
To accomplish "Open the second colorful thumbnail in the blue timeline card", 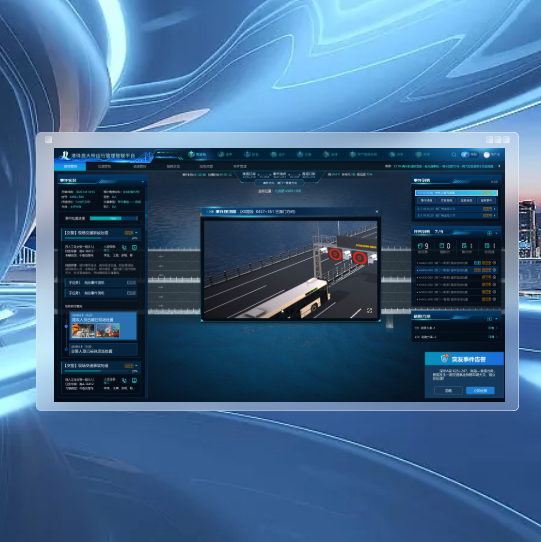I will pyautogui.click(x=108, y=331).
